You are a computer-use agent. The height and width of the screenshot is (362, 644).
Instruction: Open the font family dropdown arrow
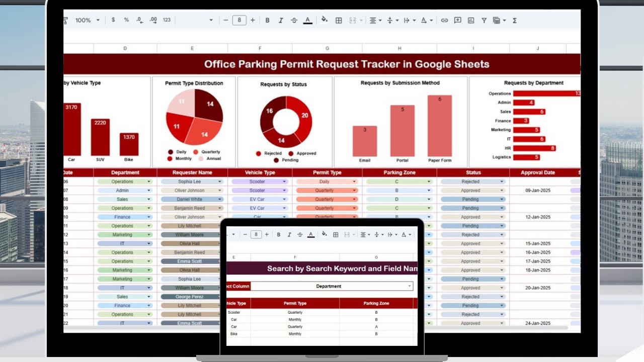pos(211,20)
